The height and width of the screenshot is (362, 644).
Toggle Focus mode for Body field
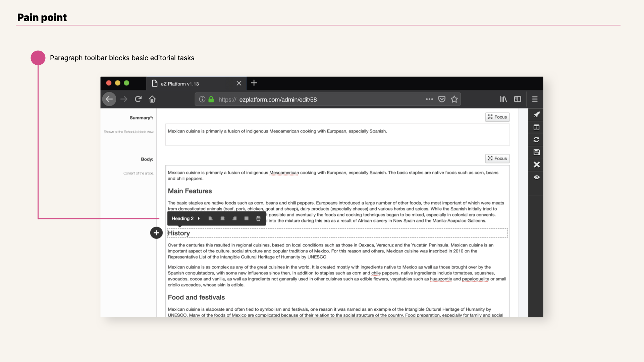click(x=497, y=158)
